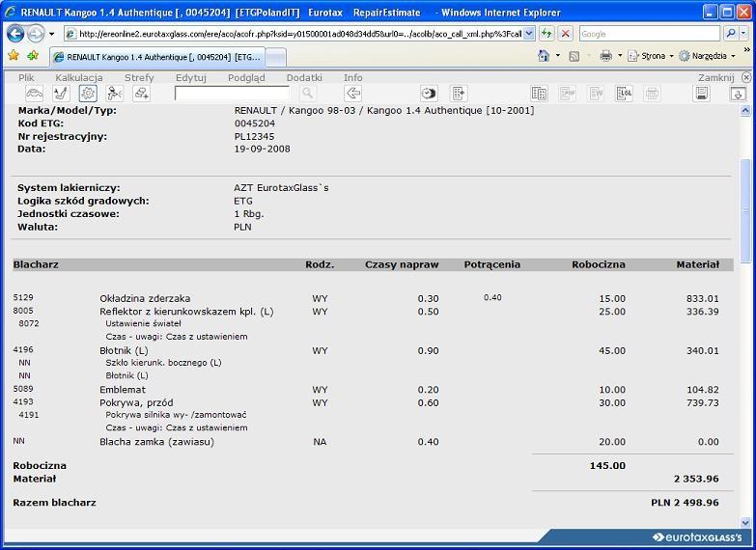The height and width of the screenshot is (550, 756).
Task: Click the calculator plus icon
Action: click(x=459, y=93)
